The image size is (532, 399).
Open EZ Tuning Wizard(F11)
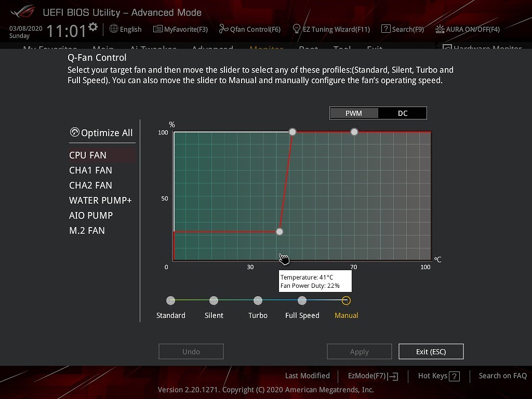pyautogui.click(x=336, y=29)
